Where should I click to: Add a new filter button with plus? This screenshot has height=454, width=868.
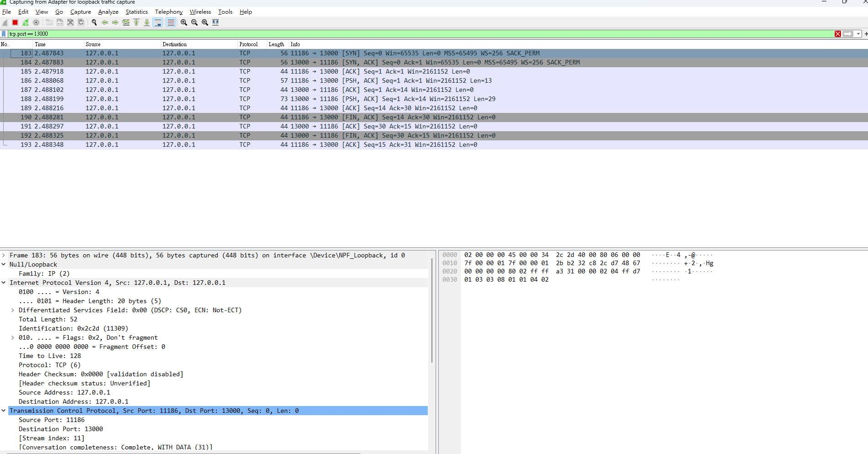[865, 34]
